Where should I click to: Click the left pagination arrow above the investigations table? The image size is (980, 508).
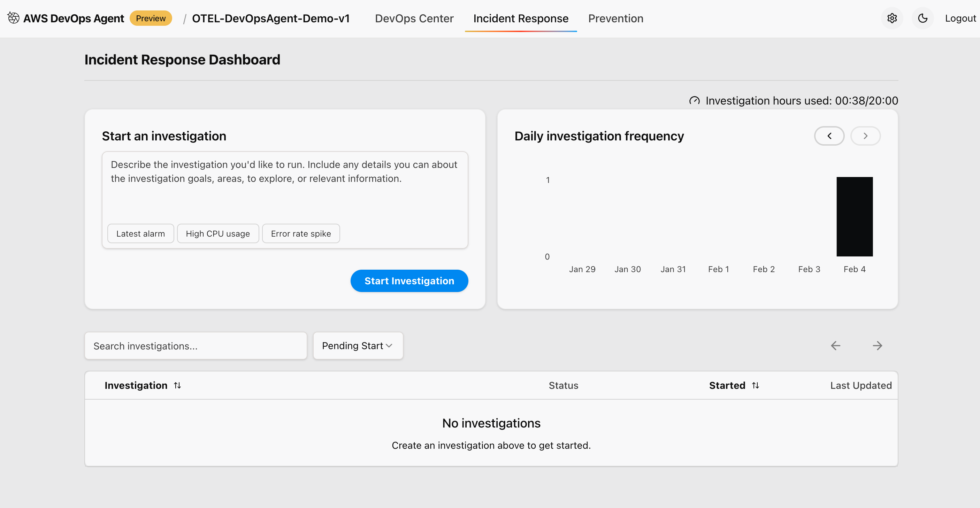835,346
